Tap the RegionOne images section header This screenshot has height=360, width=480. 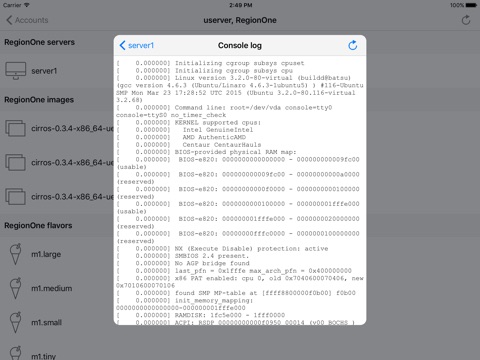(39, 100)
